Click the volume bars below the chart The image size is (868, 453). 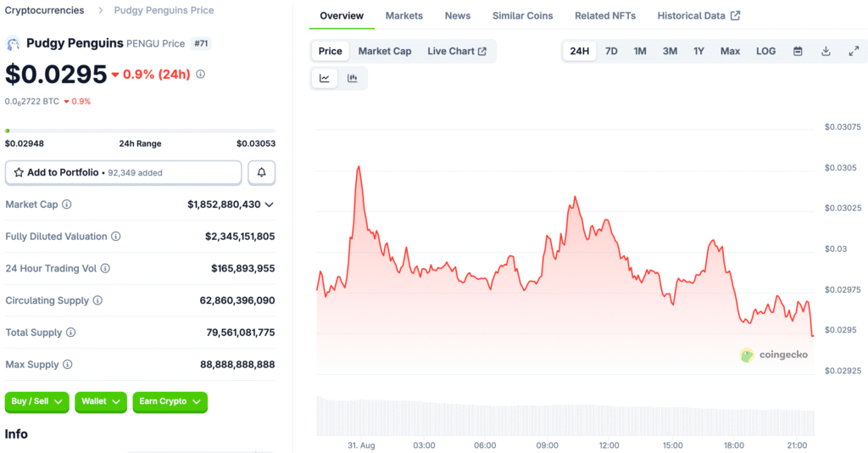pyautogui.click(x=565, y=416)
